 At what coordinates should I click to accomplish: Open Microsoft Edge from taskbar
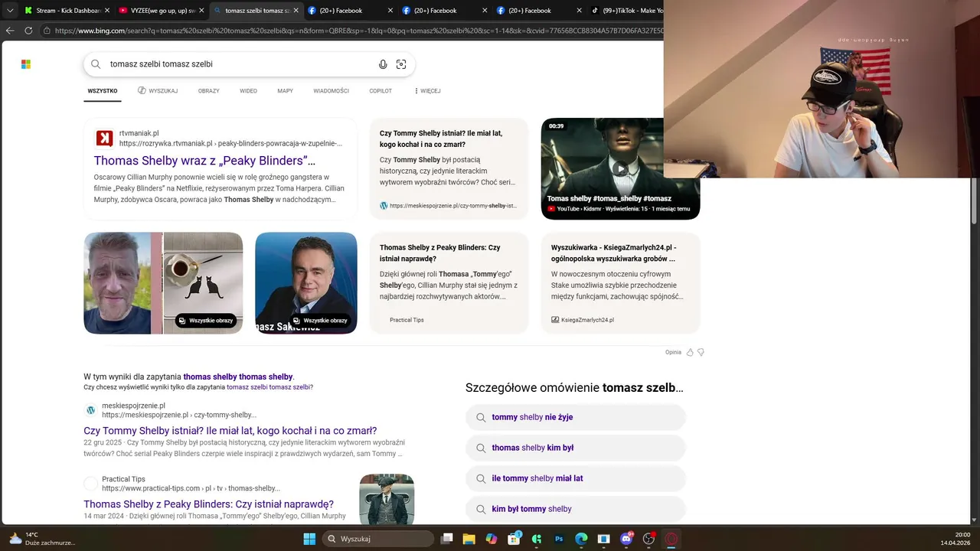[581, 539]
